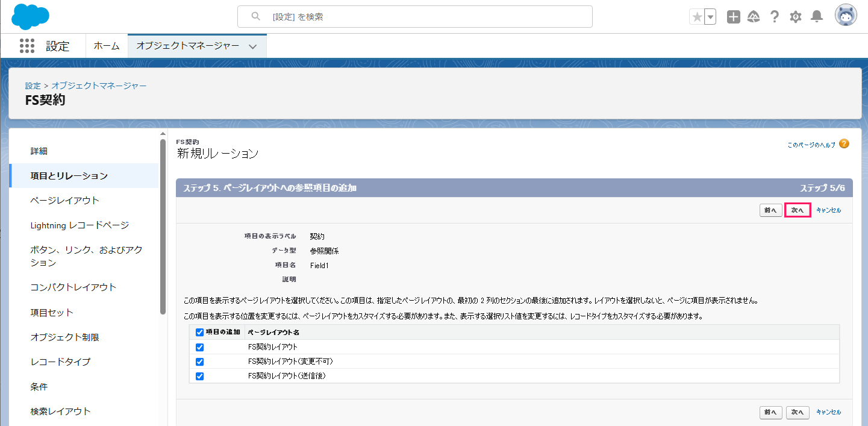Open the global actions plus icon
868x426 pixels.
point(733,17)
